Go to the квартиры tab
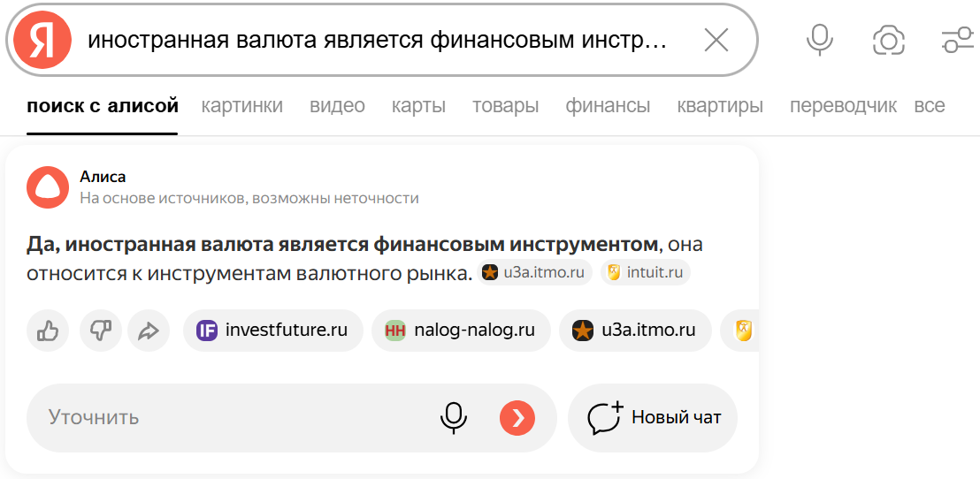 point(720,106)
